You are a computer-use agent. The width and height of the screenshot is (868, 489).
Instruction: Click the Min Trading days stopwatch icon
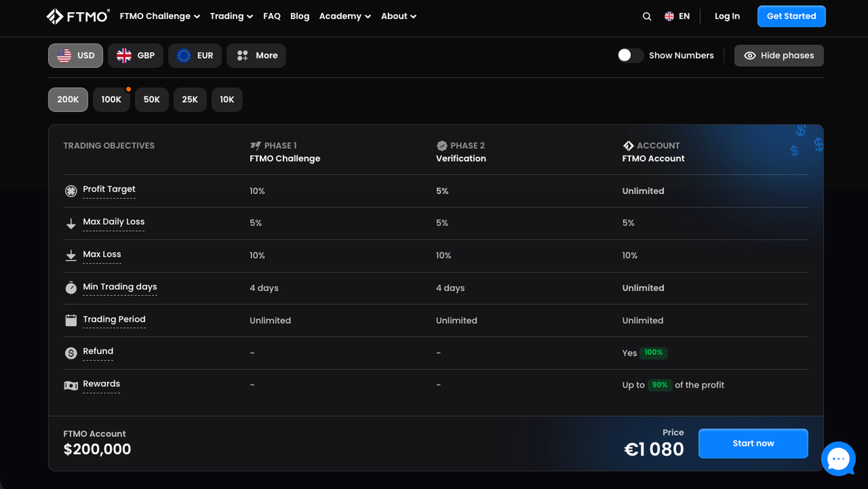[71, 288]
